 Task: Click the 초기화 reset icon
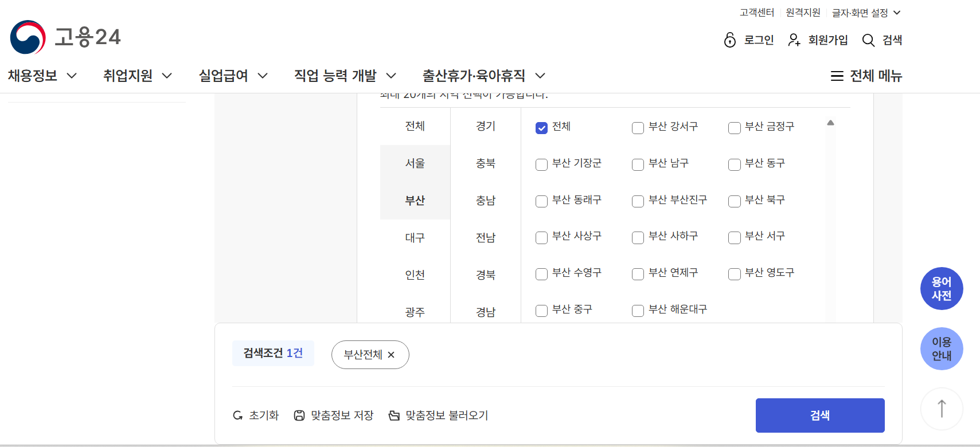click(x=237, y=415)
